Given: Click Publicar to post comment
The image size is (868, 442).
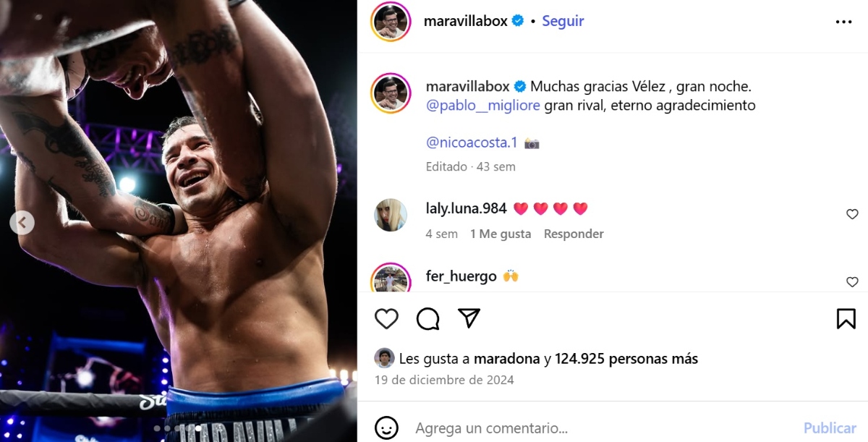Looking at the screenshot, I should click(830, 428).
